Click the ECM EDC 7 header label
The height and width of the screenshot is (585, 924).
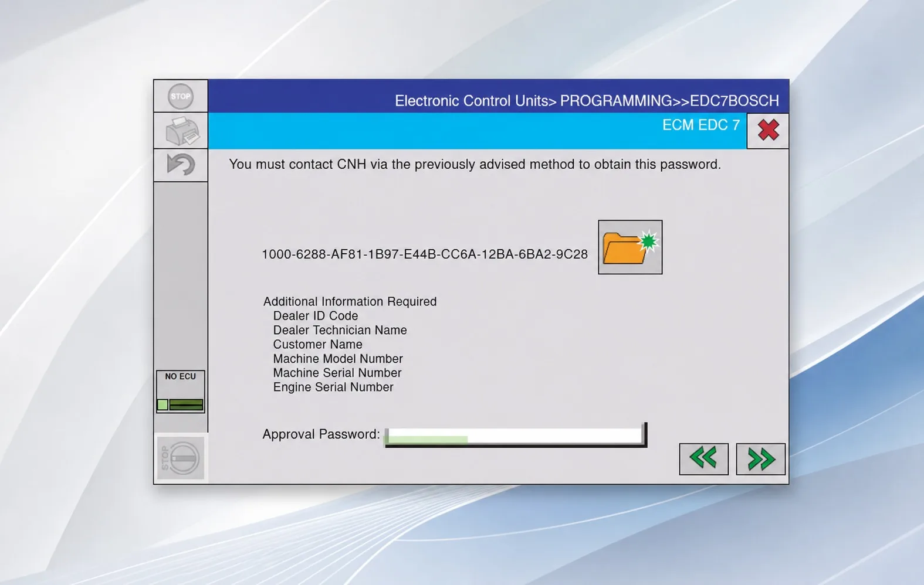click(700, 125)
